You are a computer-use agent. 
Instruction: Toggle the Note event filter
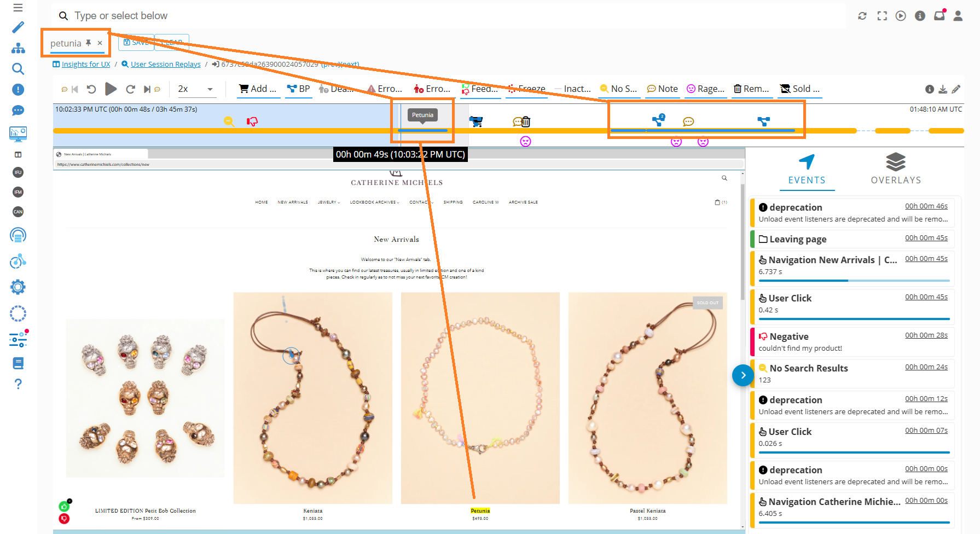tap(662, 89)
